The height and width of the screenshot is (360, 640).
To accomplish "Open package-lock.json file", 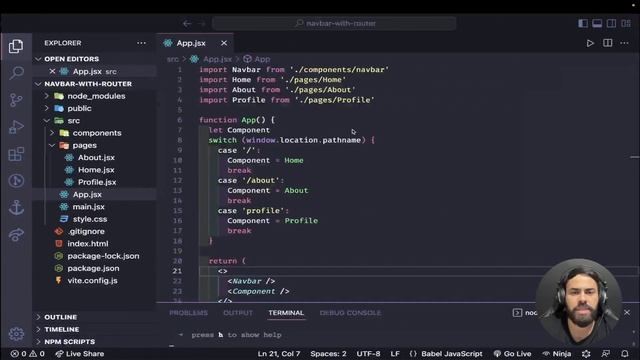I will [x=103, y=256].
